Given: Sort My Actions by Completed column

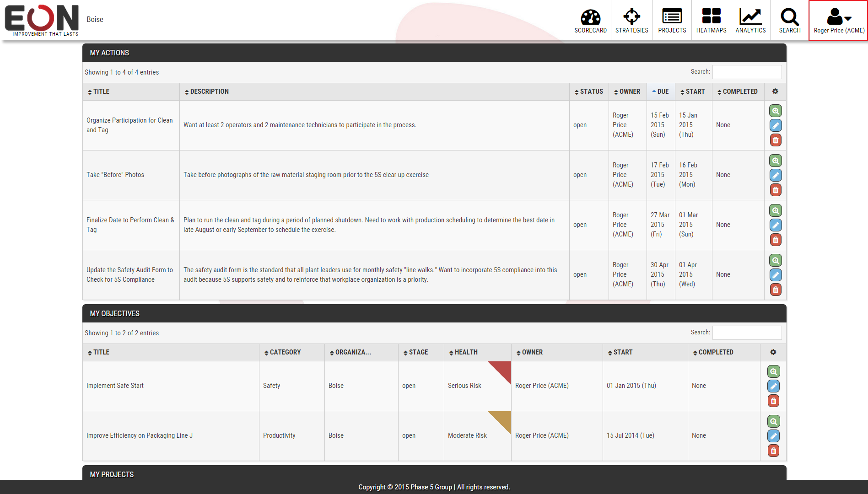Looking at the screenshot, I should (x=738, y=91).
